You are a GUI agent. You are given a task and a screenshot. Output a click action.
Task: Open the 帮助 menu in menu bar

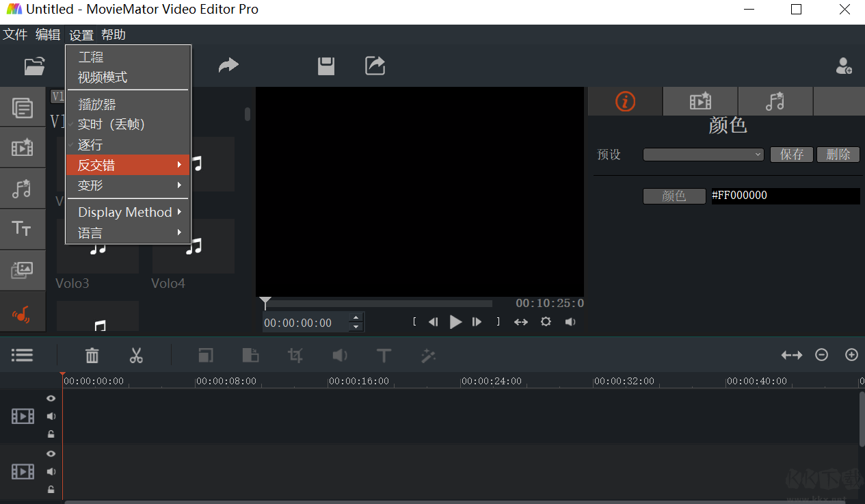coord(114,35)
